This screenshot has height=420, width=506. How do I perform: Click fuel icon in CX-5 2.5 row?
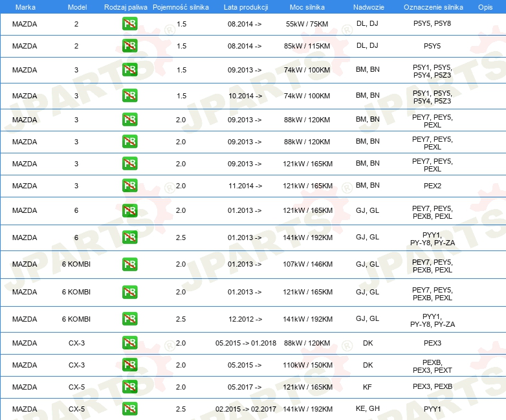point(129,409)
